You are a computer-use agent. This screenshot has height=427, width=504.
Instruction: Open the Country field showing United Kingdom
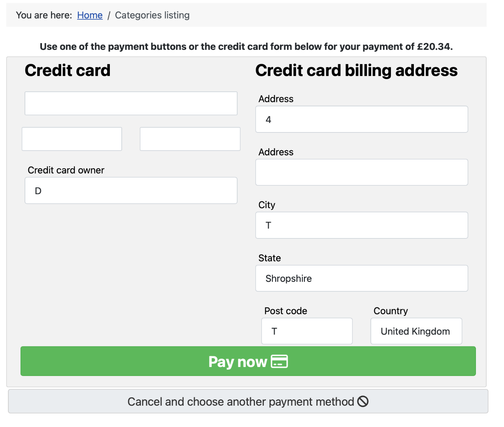pyautogui.click(x=416, y=331)
